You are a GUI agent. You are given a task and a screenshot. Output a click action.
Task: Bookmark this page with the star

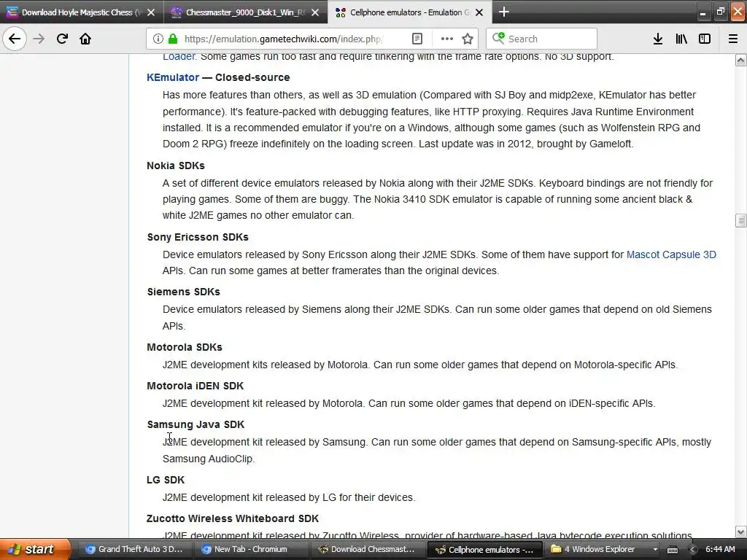(x=468, y=39)
